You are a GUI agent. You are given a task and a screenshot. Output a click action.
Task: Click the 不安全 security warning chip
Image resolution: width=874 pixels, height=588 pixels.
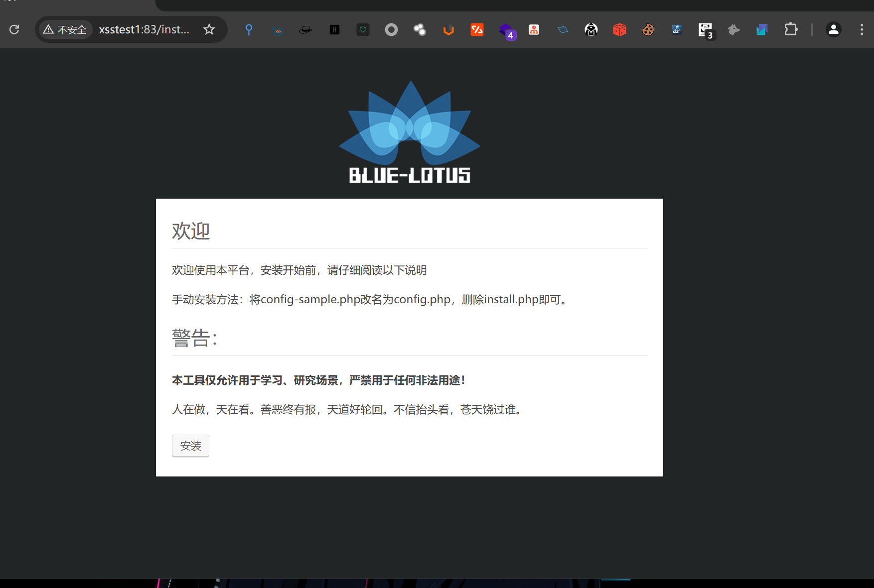[65, 30]
